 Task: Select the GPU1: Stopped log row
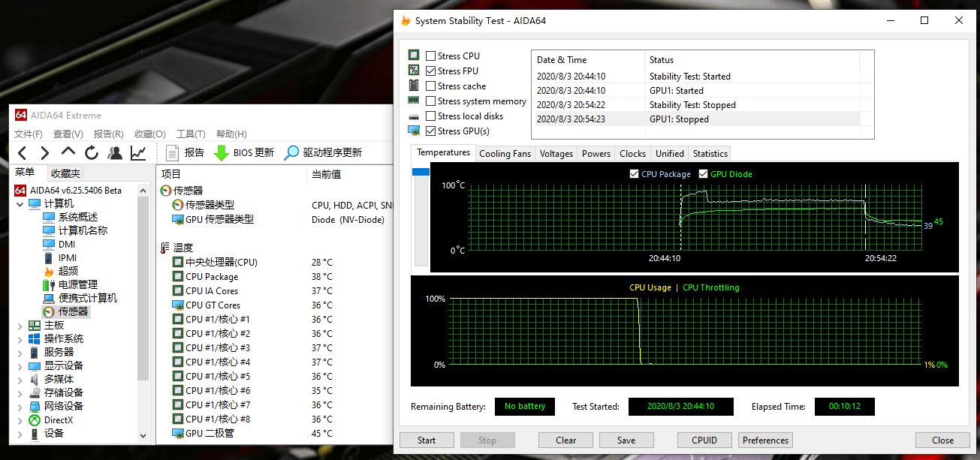[695, 119]
